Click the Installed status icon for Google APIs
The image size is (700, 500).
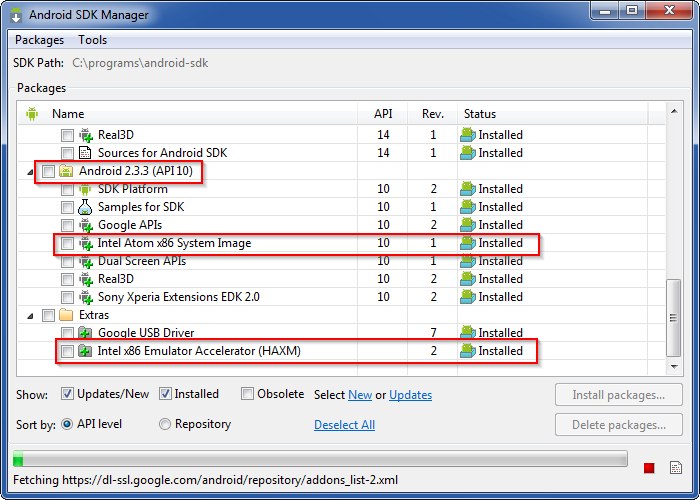point(467,225)
